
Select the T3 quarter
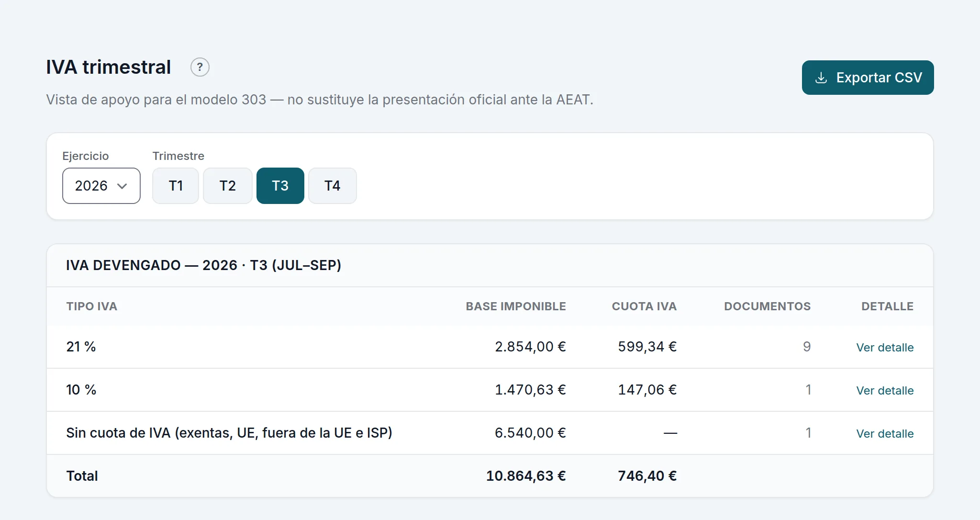(x=280, y=186)
